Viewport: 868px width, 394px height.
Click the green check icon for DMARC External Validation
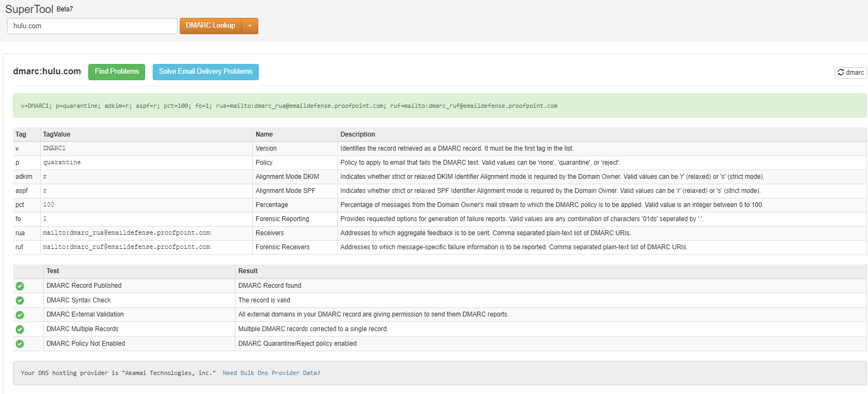click(20, 315)
